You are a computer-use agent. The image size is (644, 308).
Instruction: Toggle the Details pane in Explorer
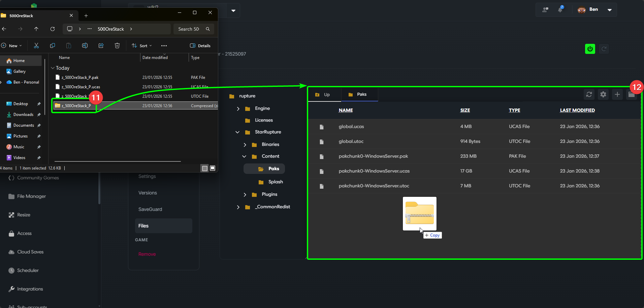(200, 45)
